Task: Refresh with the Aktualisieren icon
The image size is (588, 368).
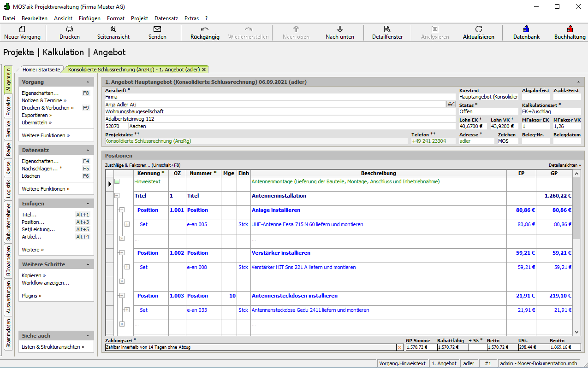Action: click(x=479, y=29)
